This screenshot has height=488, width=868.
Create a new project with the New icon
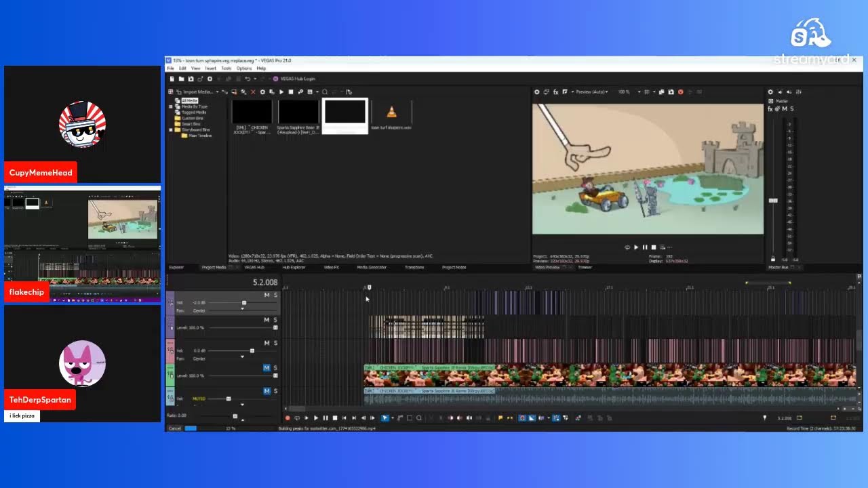(172, 79)
